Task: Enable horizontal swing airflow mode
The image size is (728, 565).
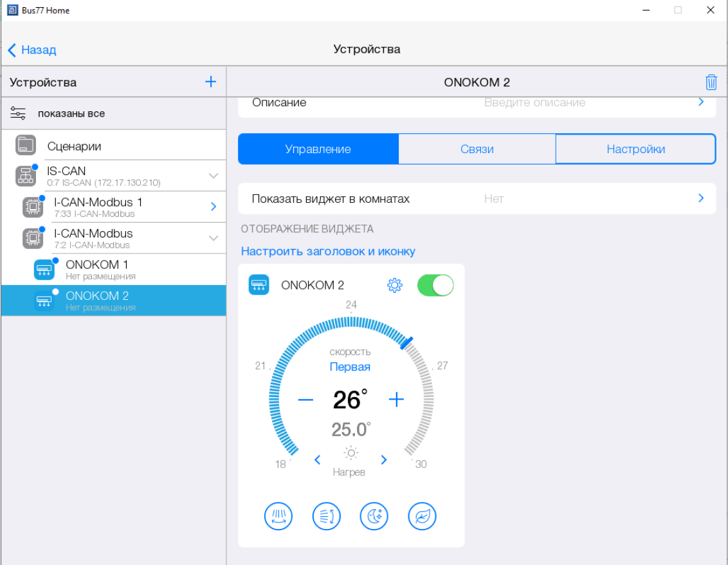Action: coord(278,516)
